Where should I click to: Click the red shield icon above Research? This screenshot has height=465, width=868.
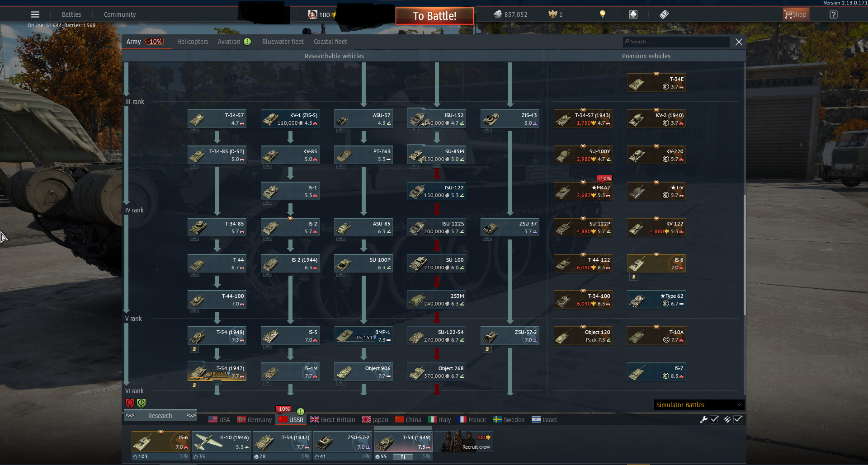[130, 403]
